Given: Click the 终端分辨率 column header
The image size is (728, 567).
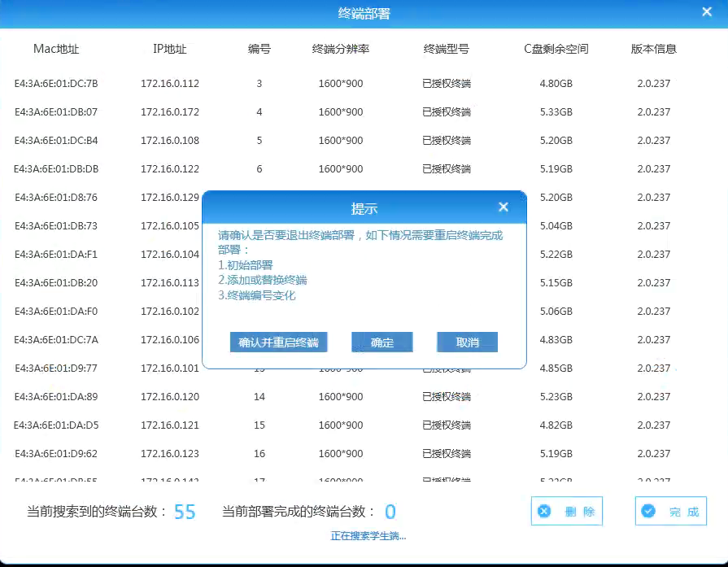Looking at the screenshot, I should 341,49.
